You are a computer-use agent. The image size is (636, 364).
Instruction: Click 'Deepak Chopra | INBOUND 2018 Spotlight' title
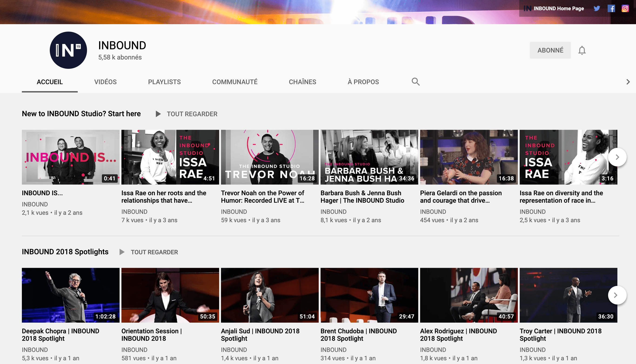coord(60,335)
